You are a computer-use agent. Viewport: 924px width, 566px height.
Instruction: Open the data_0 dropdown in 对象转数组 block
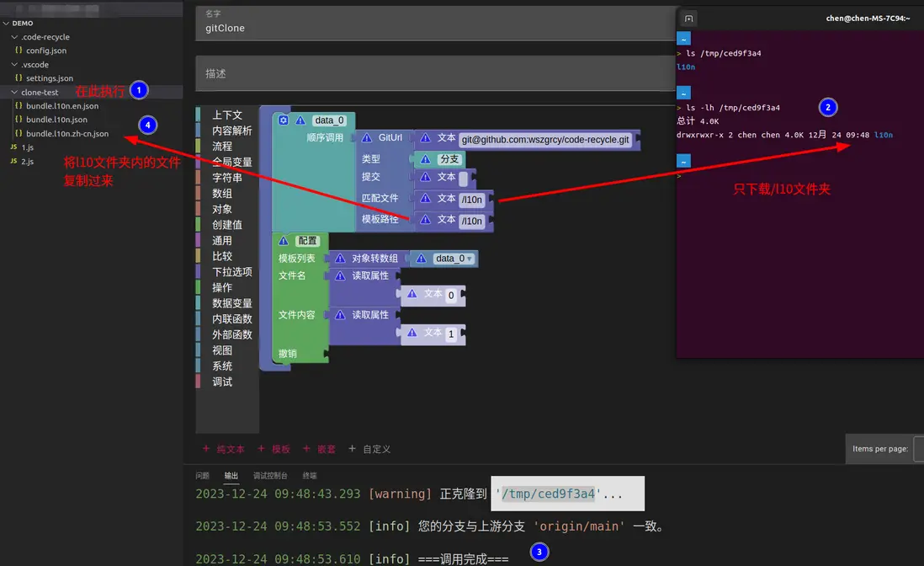click(x=453, y=259)
